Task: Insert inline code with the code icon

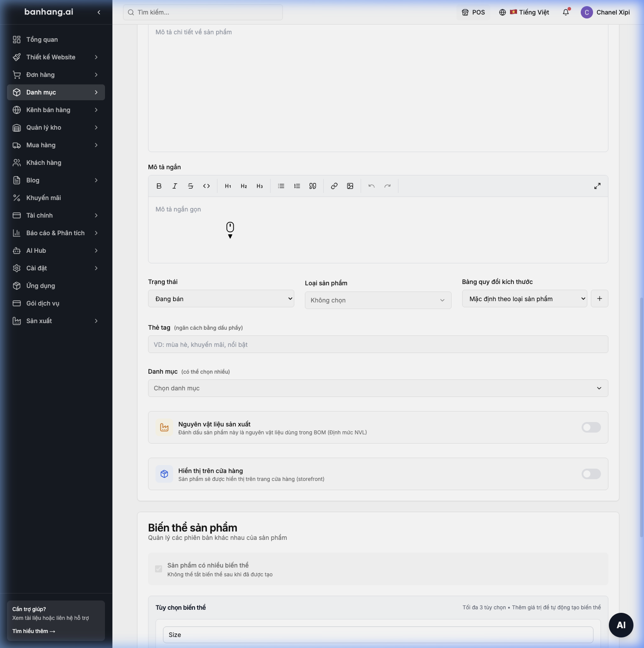Action: pyautogui.click(x=206, y=186)
